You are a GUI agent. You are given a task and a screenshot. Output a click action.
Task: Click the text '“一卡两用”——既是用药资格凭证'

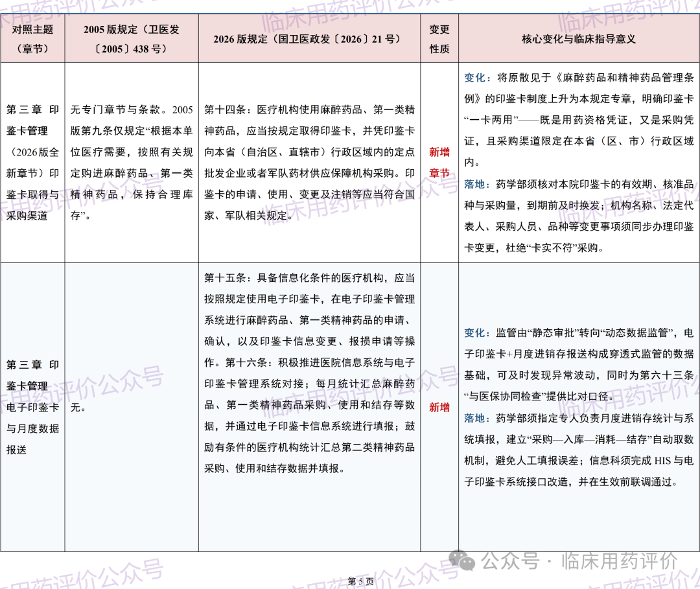546,120
